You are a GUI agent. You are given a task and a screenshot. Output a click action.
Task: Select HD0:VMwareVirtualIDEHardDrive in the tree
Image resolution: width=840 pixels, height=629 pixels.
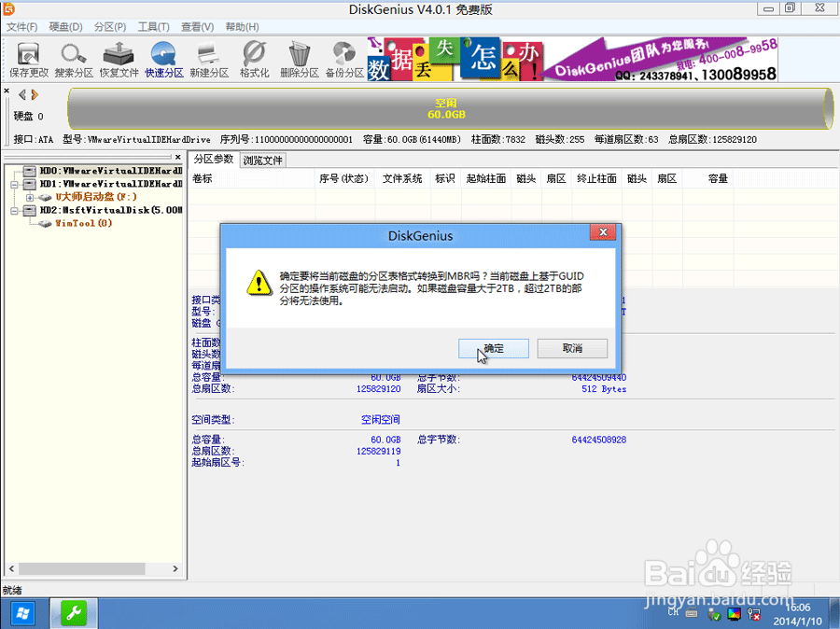coord(111,171)
